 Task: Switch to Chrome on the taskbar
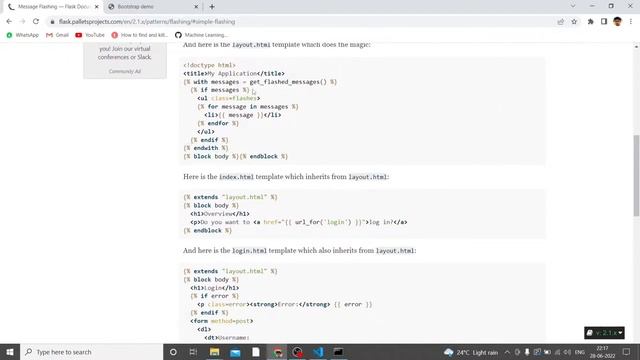tap(277, 352)
